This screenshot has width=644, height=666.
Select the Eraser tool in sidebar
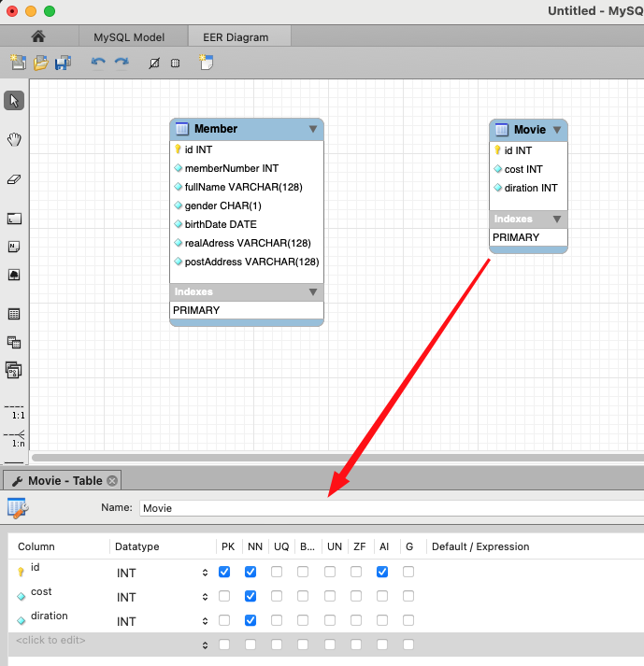(x=14, y=179)
